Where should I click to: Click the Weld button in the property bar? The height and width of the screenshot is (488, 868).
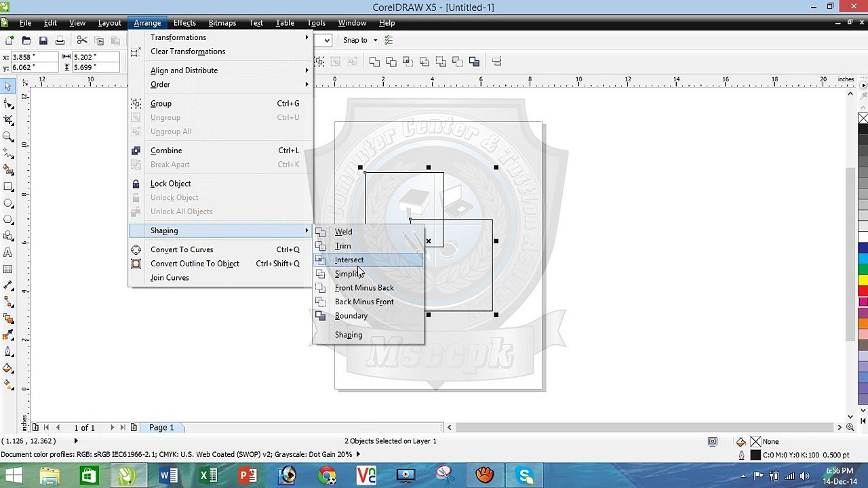click(x=374, y=62)
